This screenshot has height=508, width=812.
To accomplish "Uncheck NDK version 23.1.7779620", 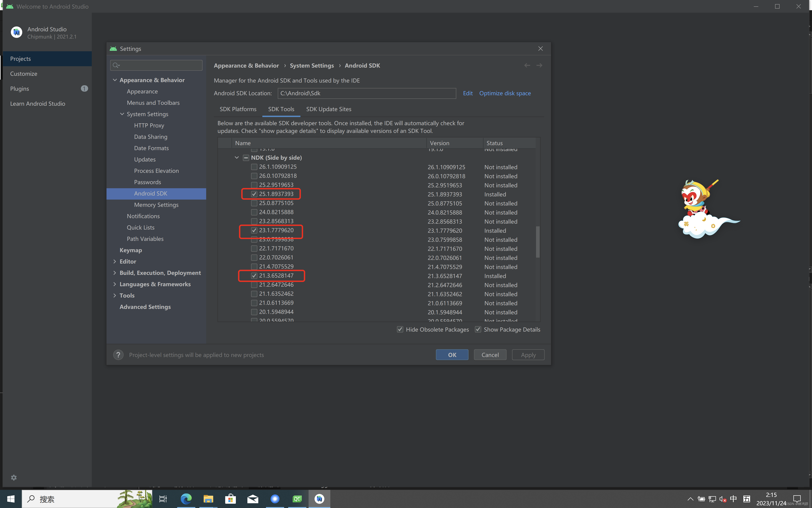I will pyautogui.click(x=254, y=230).
